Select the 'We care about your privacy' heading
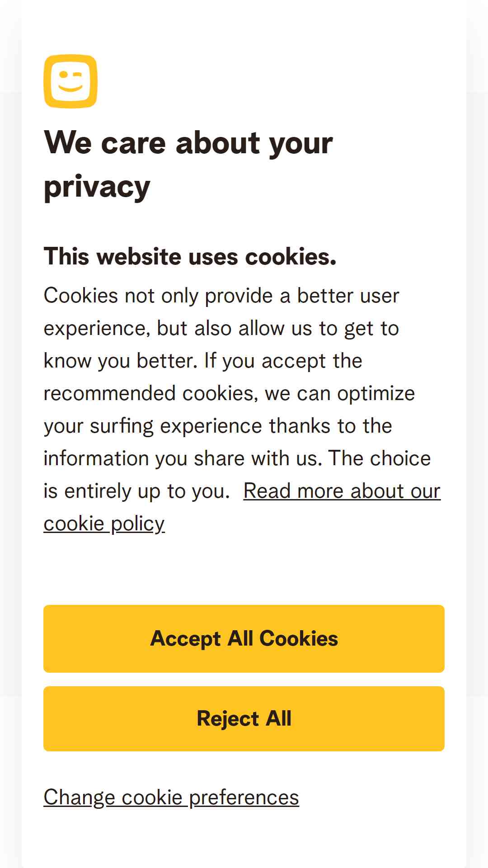Image resolution: width=488 pixels, height=868 pixels. point(188,164)
